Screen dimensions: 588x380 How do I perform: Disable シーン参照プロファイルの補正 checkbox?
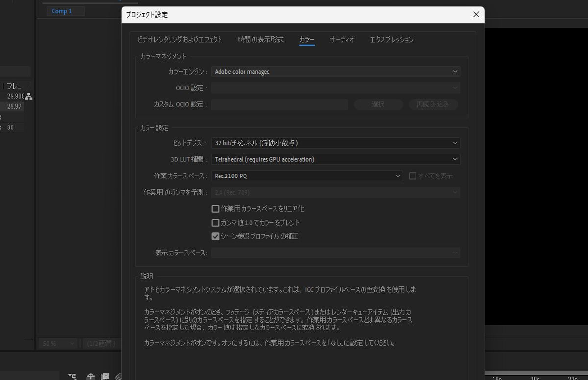215,236
